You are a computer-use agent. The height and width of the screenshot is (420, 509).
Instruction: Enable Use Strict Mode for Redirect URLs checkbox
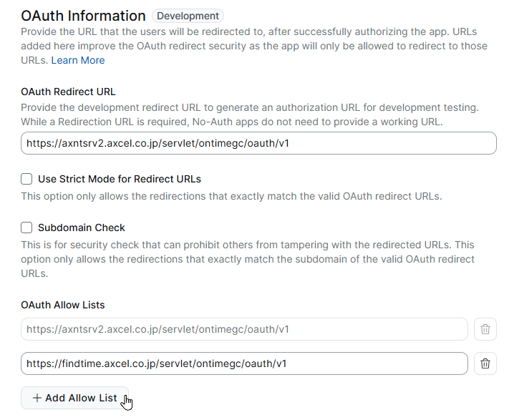[x=26, y=179]
